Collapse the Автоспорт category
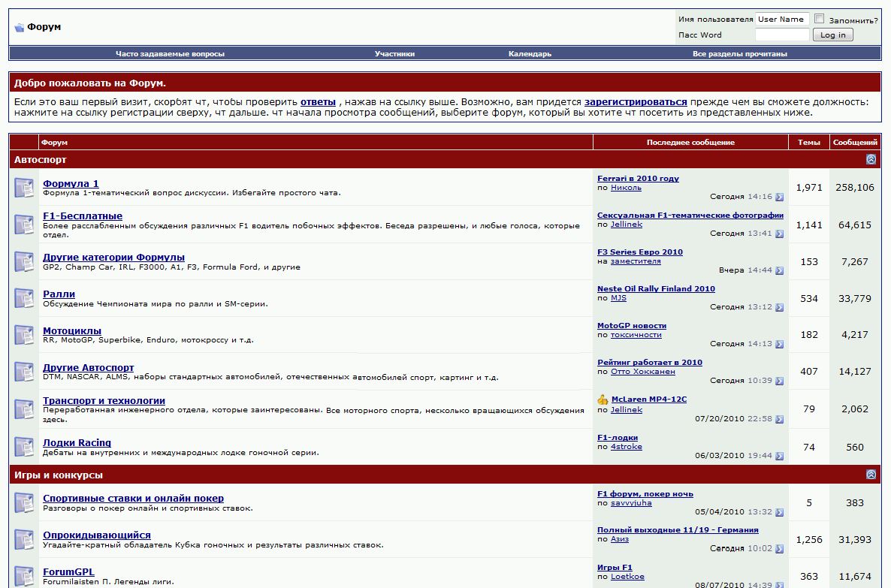 [x=871, y=160]
